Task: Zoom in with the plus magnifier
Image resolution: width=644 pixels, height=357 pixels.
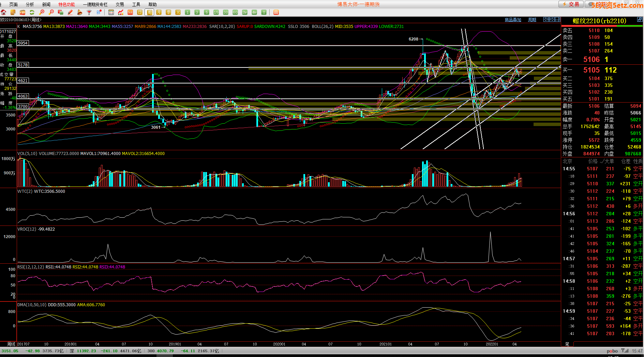Action: [42, 12]
